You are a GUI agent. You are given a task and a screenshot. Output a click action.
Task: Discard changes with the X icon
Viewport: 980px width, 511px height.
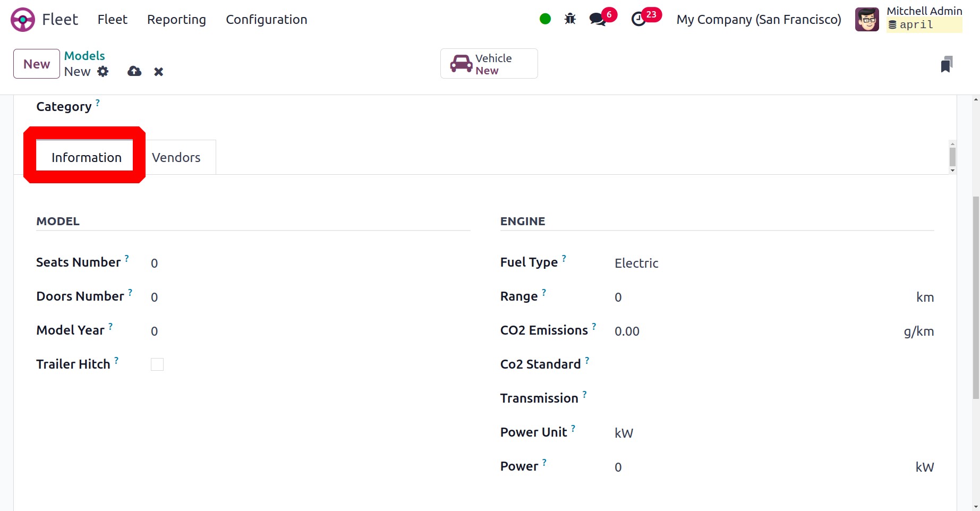[x=158, y=72]
